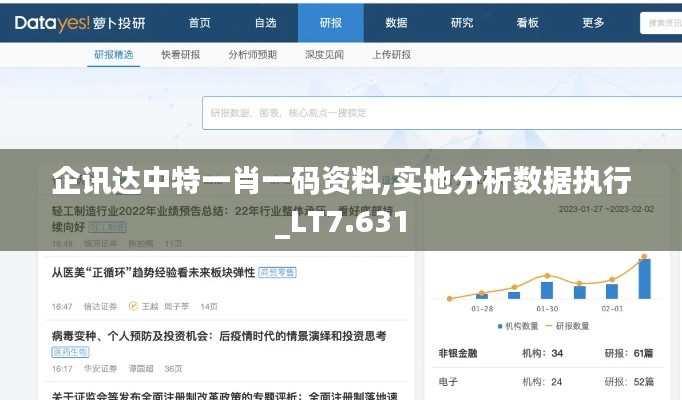Open the 更多 menu in the navigation bar
The height and width of the screenshot is (400, 682).
point(593,22)
